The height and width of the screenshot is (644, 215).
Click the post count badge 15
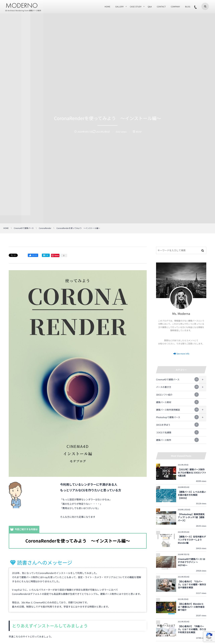196,379
